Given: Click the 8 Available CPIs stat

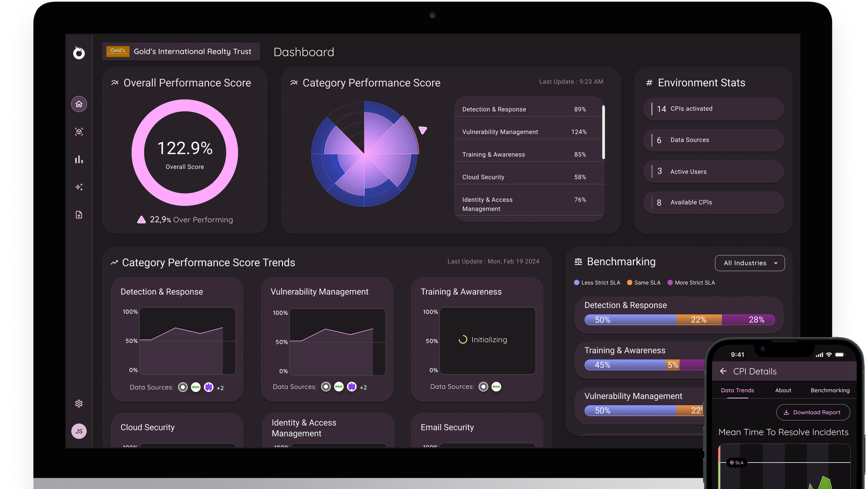Looking at the screenshot, I should (713, 203).
